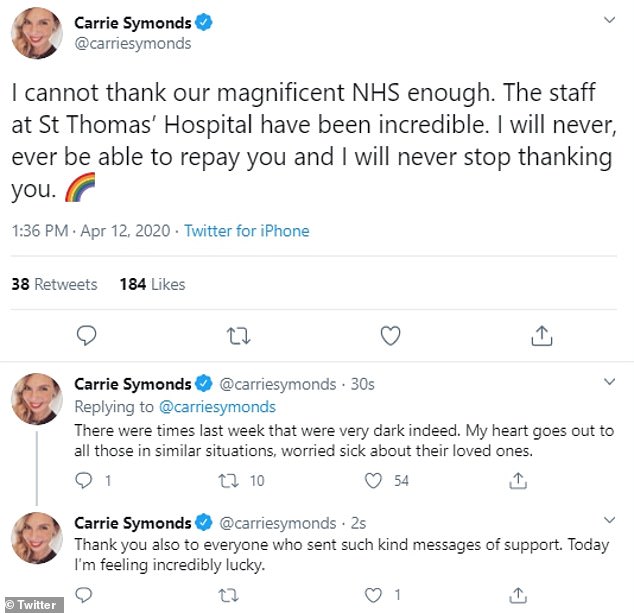
Task: View the 38 Retweets list
Action: click(54, 284)
